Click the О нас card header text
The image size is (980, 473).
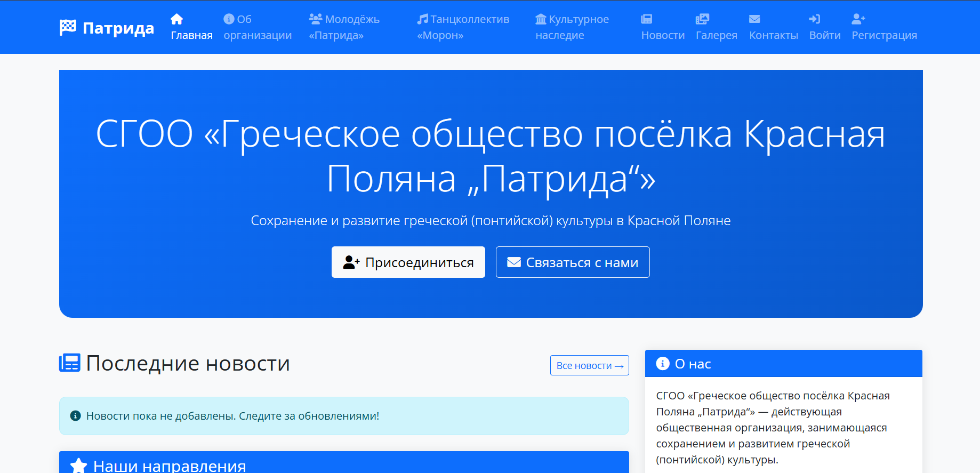coord(693,364)
